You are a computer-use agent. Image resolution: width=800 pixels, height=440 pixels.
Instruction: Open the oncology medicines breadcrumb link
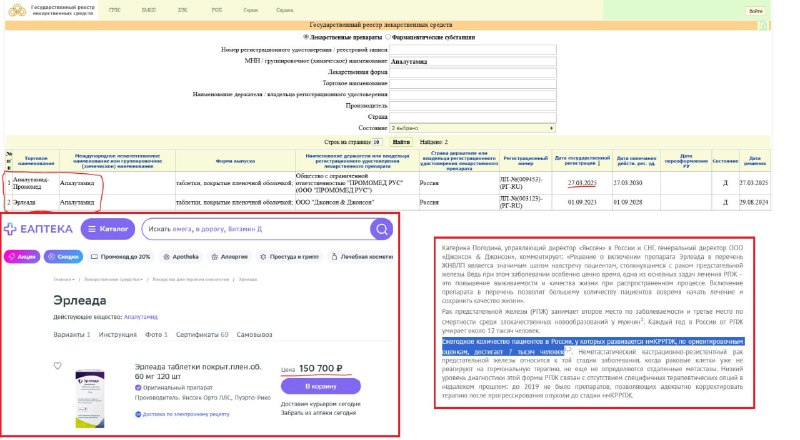coord(190,280)
